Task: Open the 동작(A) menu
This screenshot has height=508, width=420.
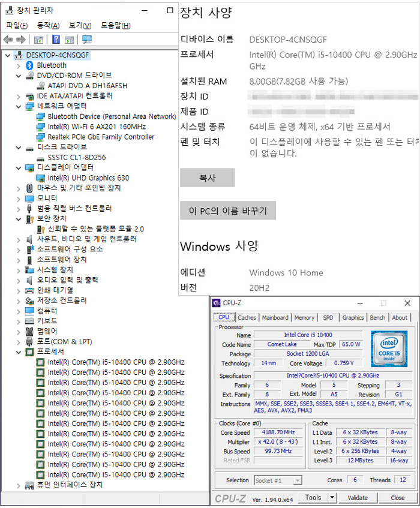Action: coord(48,25)
